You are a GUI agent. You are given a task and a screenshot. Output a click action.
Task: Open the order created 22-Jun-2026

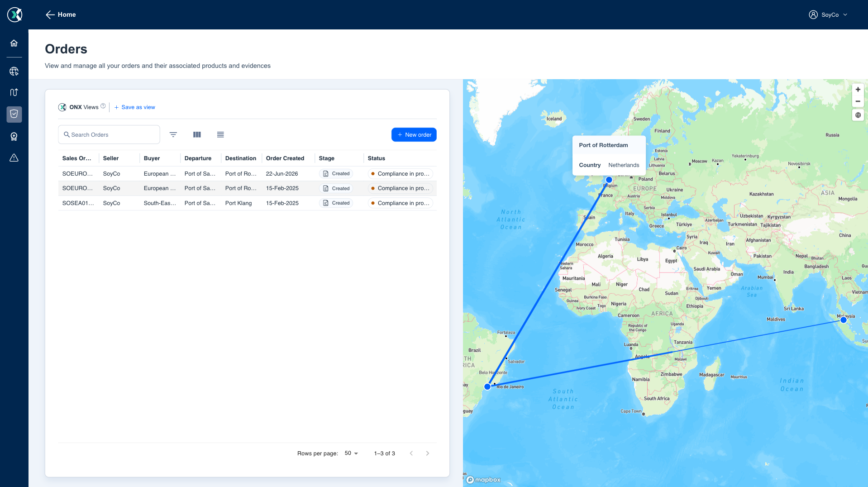[248, 174]
